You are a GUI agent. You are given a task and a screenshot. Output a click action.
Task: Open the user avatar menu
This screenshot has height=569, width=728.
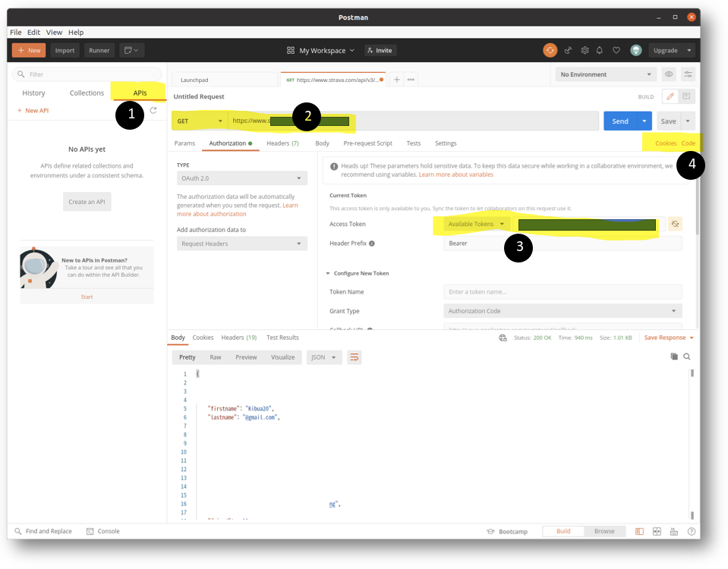pyautogui.click(x=635, y=50)
